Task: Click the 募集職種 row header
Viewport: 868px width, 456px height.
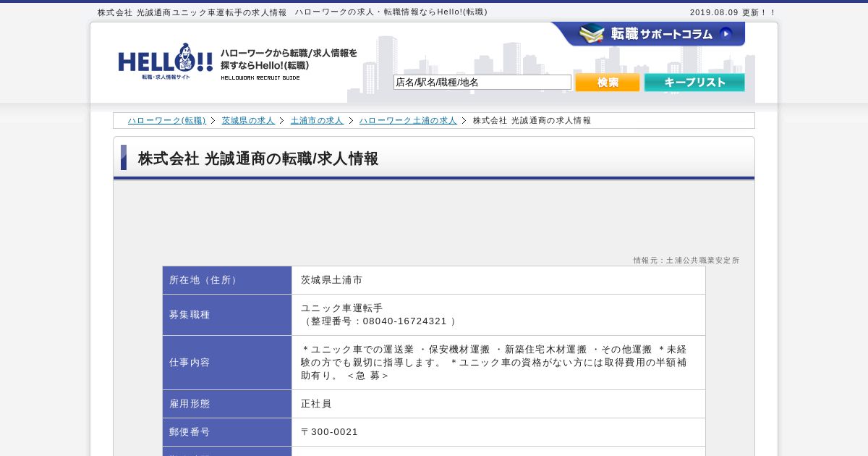Action: point(227,315)
